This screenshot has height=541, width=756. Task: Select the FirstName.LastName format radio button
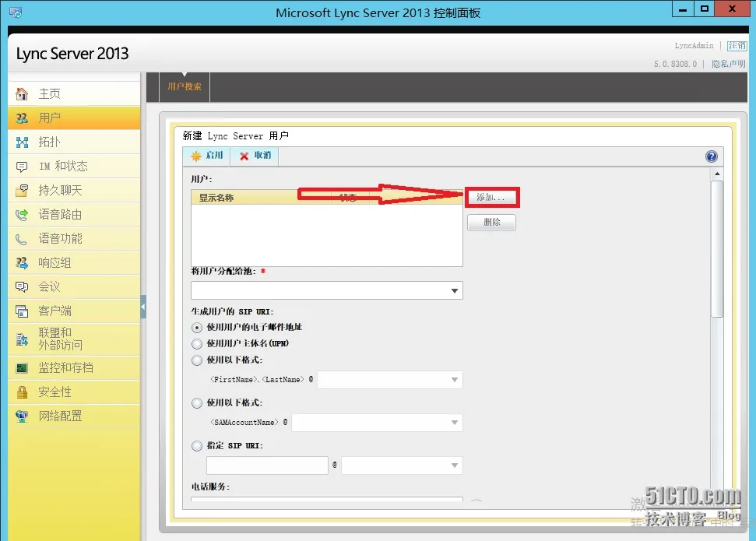coord(197,360)
